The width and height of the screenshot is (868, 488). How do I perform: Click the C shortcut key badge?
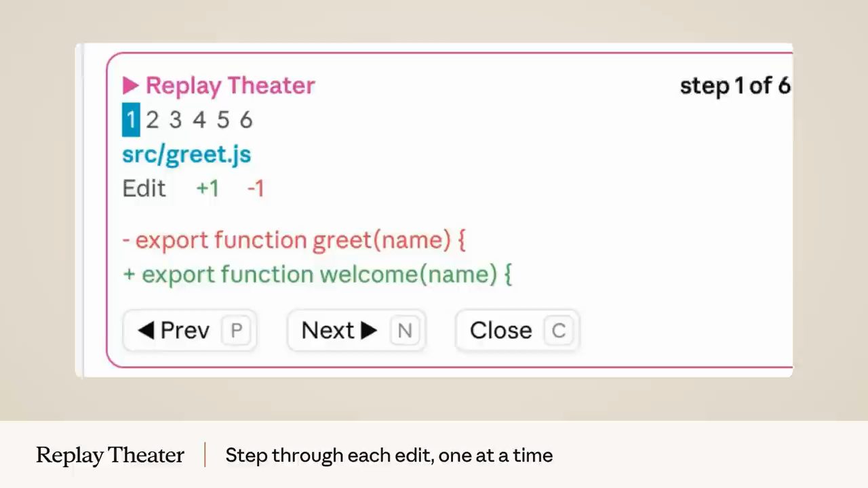(559, 331)
